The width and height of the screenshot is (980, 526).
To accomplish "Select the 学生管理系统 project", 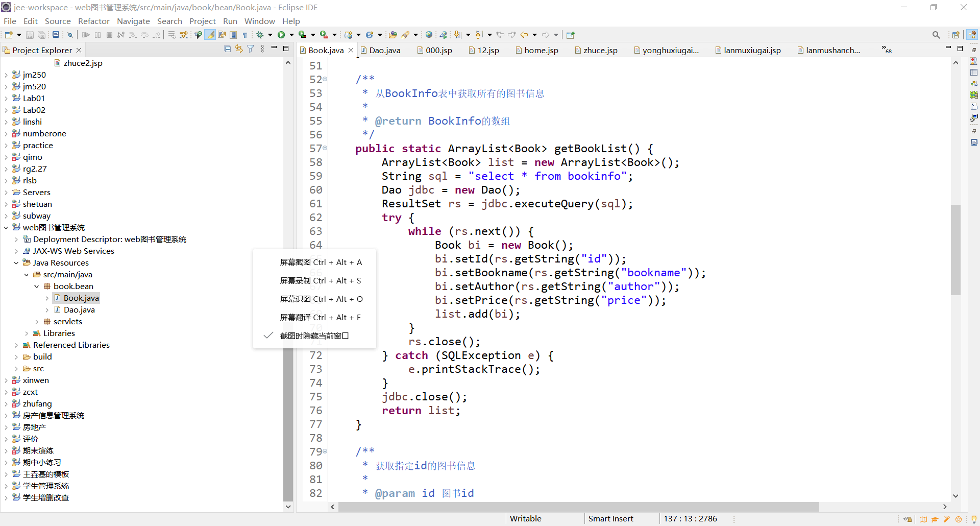I will point(41,486).
